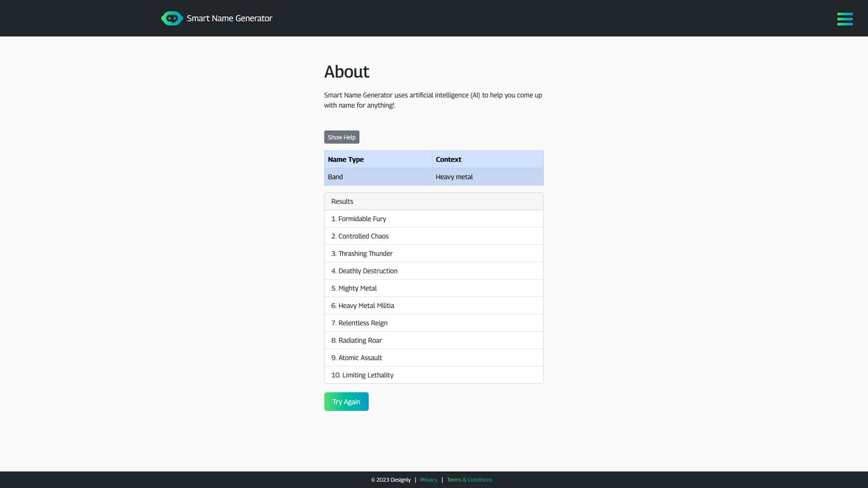Select the Name Type column header
Viewport: 868px width, 488px height.
tap(346, 159)
